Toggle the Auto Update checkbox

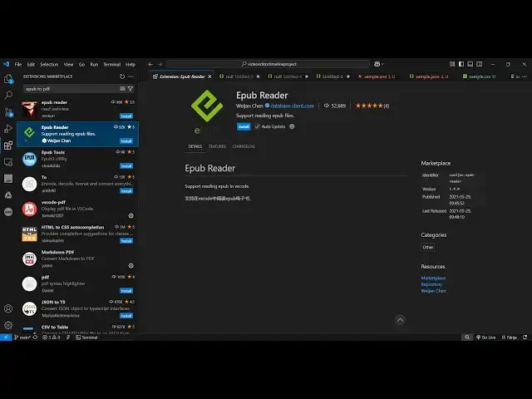pos(257,126)
